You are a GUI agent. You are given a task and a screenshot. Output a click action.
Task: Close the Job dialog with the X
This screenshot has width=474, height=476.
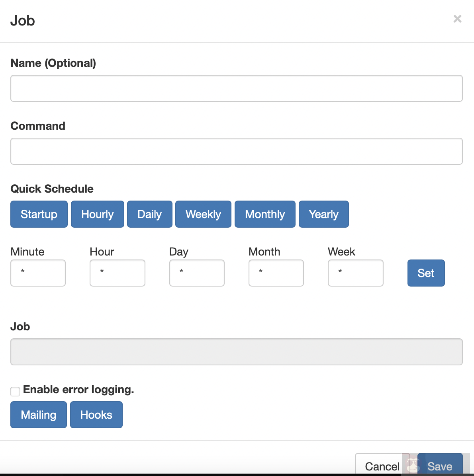point(457,19)
